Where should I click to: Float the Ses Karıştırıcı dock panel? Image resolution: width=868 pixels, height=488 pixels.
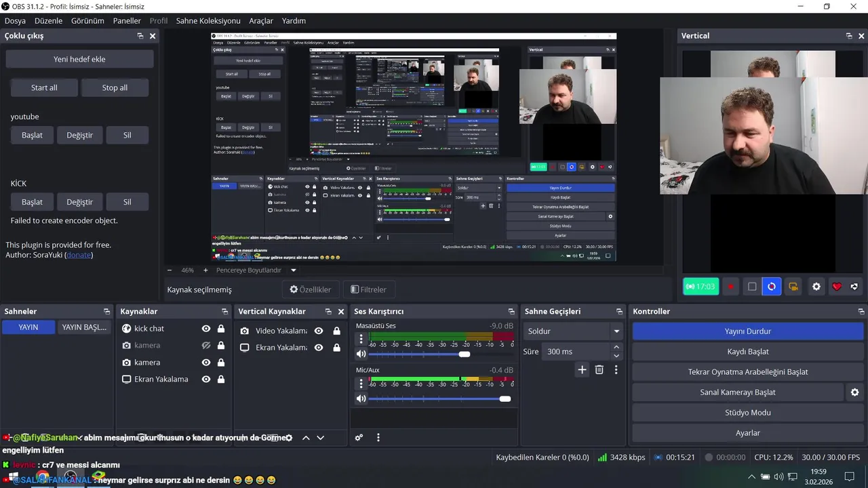pos(510,312)
